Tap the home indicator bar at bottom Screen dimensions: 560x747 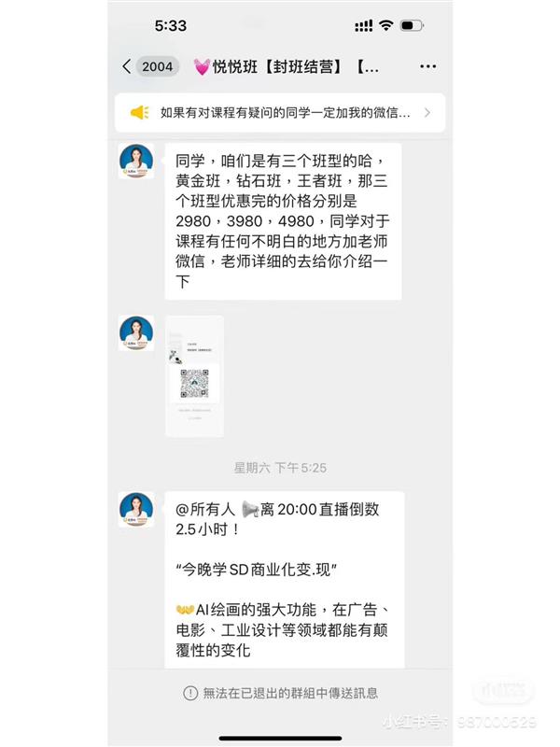pos(280,739)
